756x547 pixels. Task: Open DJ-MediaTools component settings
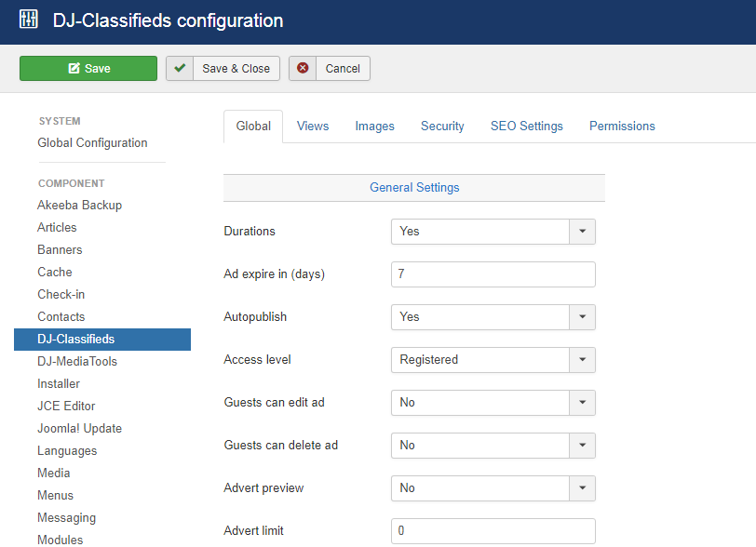tap(77, 362)
